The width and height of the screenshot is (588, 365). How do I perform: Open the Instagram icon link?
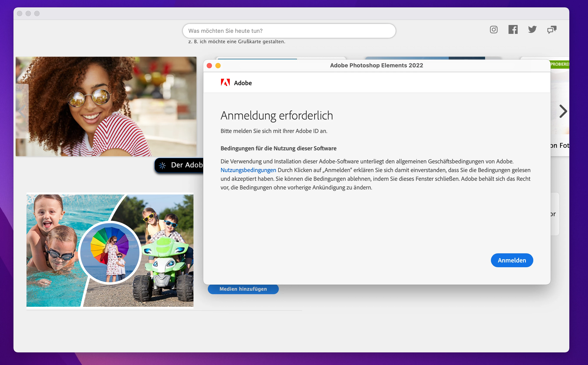[x=494, y=30]
